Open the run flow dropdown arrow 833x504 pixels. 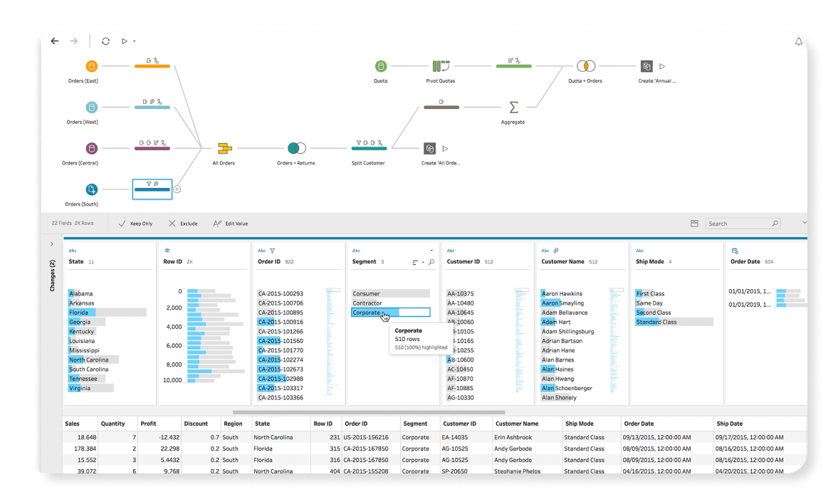coord(134,42)
